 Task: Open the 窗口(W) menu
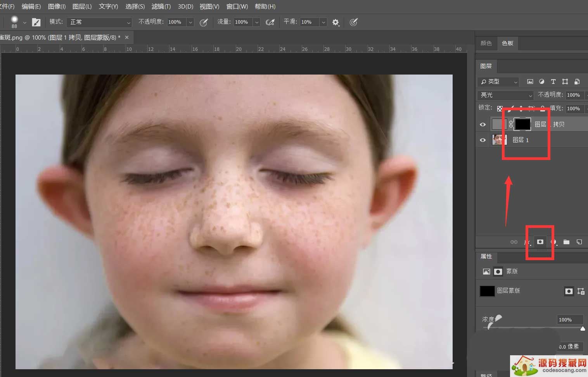[x=237, y=7]
